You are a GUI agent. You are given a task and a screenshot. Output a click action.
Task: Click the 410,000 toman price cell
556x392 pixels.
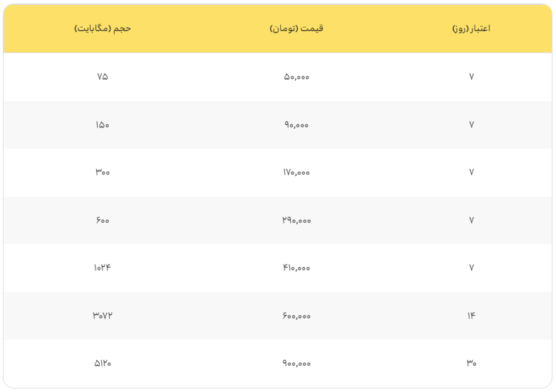coord(296,267)
